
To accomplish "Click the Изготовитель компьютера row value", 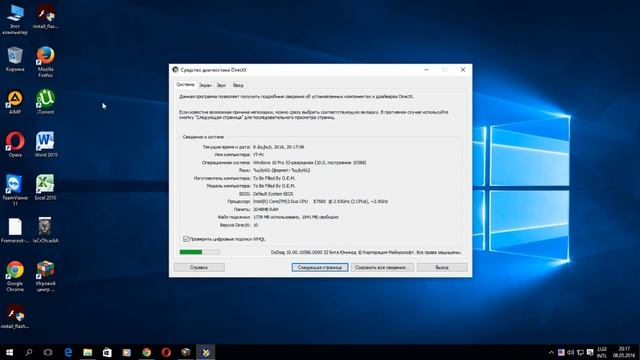I will pyautogui.click(x=274, y=178).
